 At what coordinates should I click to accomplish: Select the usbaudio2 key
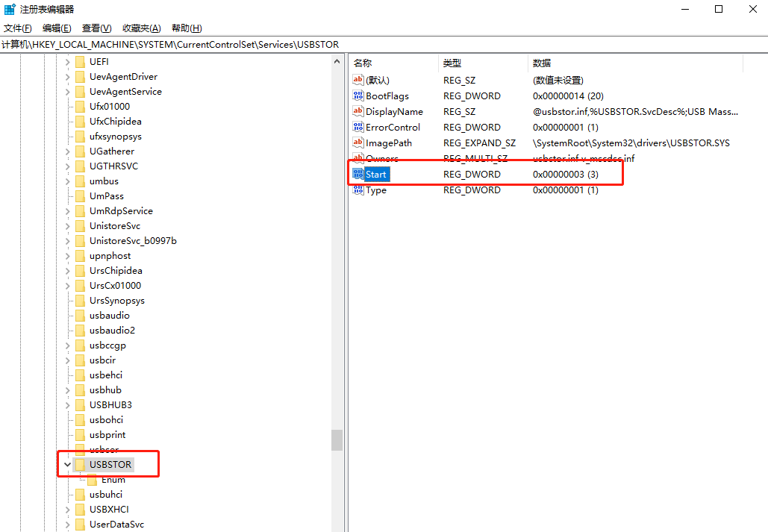110,330
